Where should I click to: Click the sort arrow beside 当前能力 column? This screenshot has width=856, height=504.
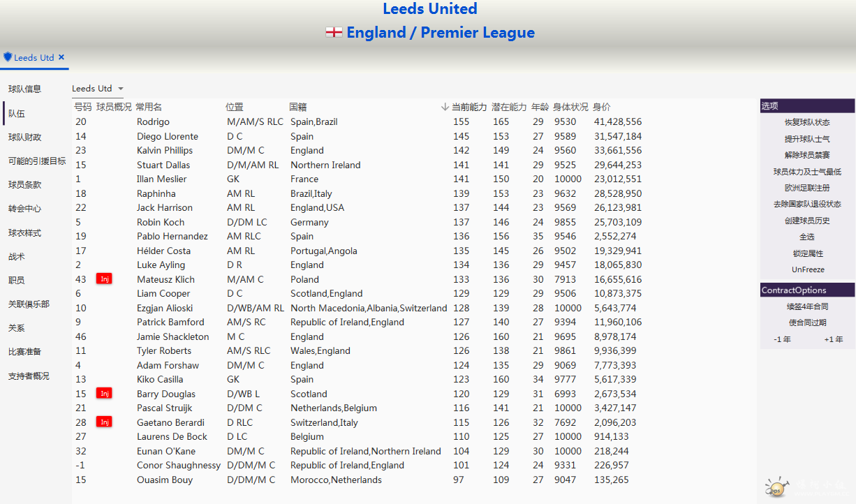(445, 107)
